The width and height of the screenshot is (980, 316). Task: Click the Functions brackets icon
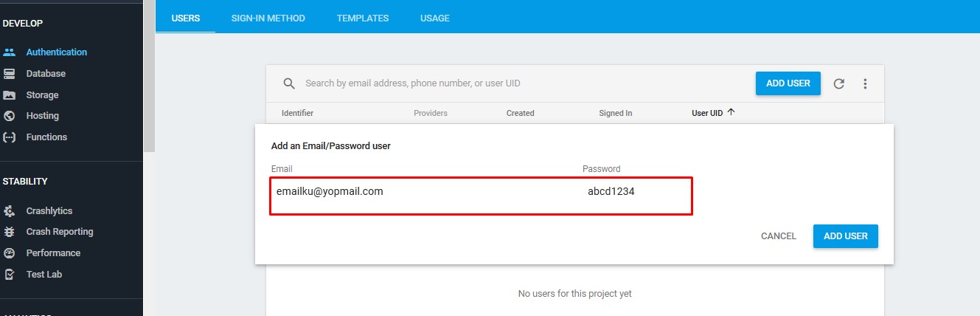coord(10,137)
